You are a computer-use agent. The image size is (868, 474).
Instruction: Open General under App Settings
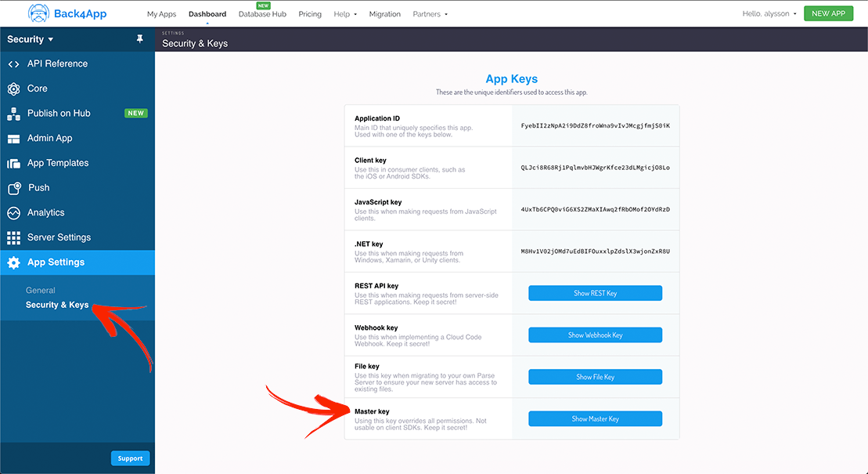click(41, 291)
